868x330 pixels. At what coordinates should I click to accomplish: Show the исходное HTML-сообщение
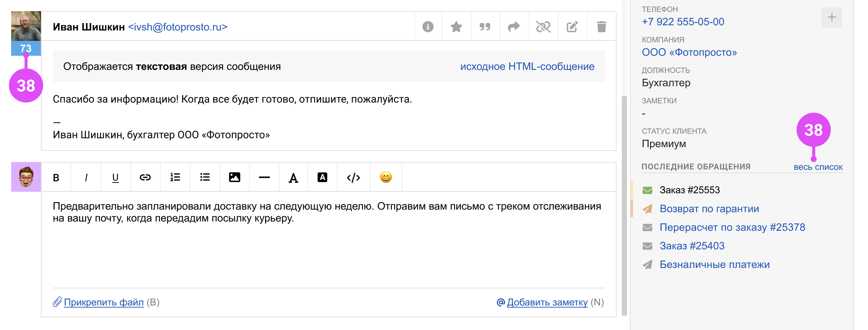[x=527, y=67]
